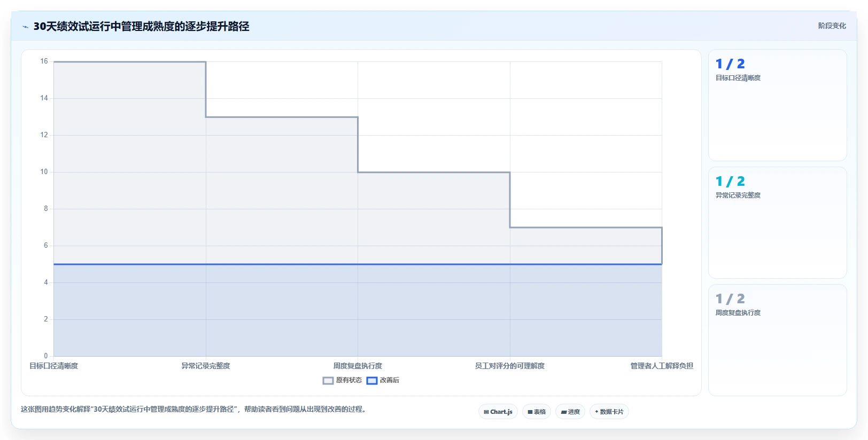Click the 阶段变化 label in header

click(x=832, y=26)
